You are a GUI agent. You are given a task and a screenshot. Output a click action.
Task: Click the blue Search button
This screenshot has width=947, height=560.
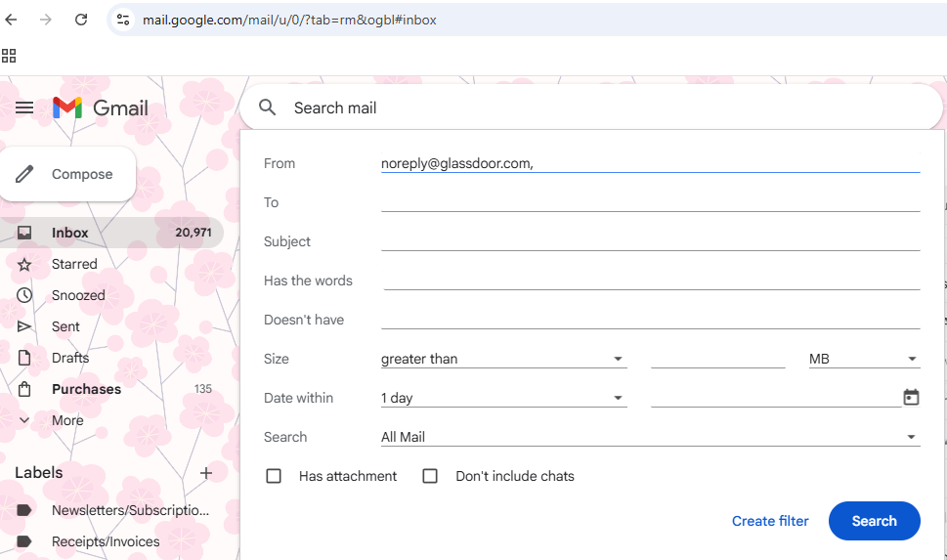click(874, 521)
